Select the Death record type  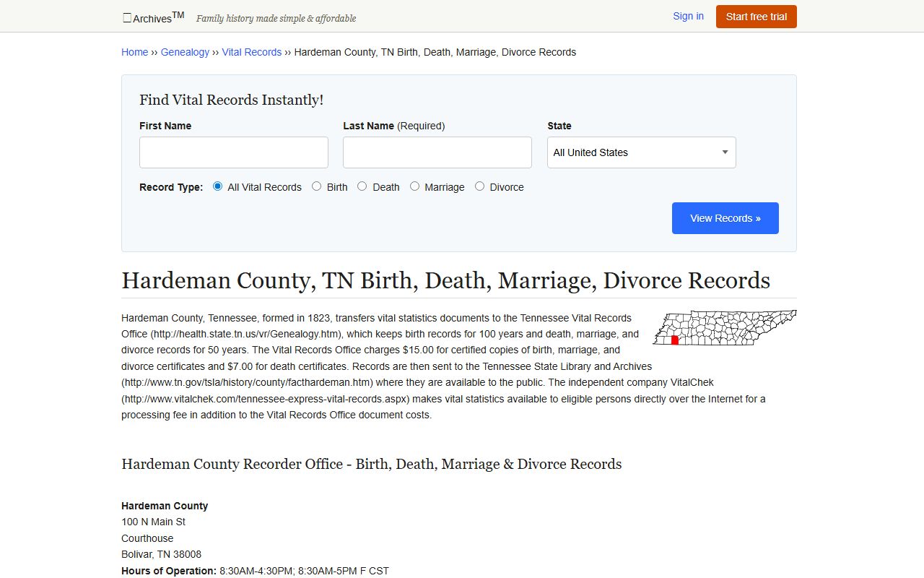[362, 186]
